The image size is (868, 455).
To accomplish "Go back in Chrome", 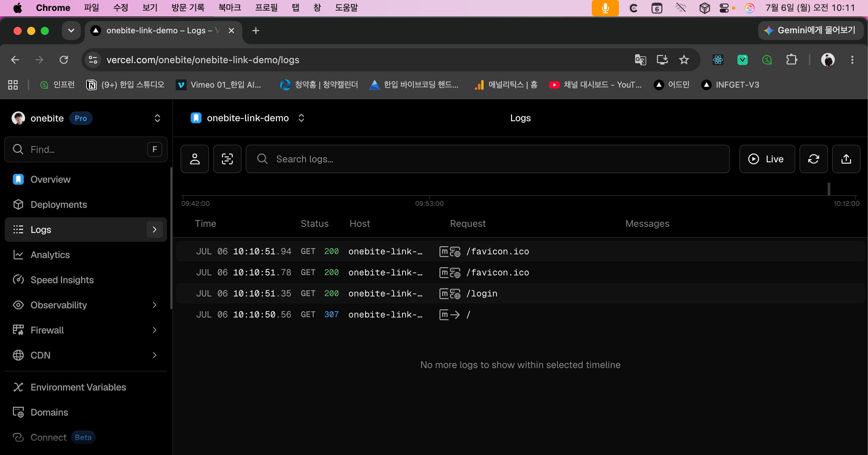I will [15, 60].
